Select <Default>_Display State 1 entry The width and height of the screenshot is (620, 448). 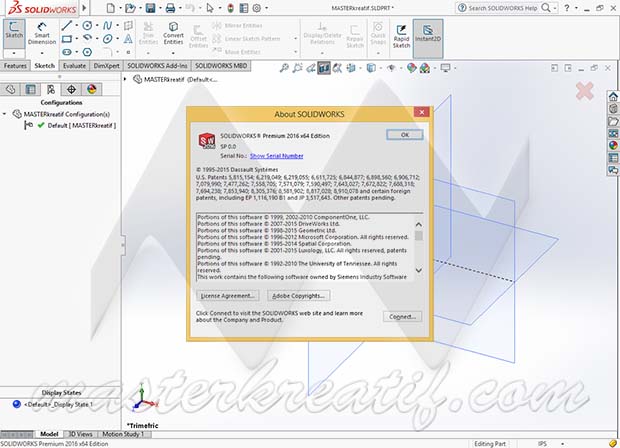(x=58, y=404)
